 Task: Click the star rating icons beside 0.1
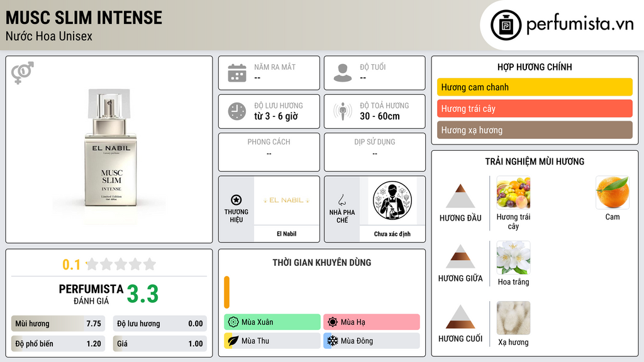[x=121, y=264]
